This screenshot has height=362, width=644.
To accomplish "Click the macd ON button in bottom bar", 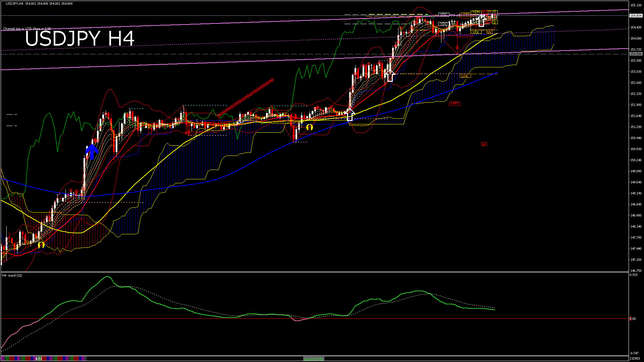I will pos(314,359).
